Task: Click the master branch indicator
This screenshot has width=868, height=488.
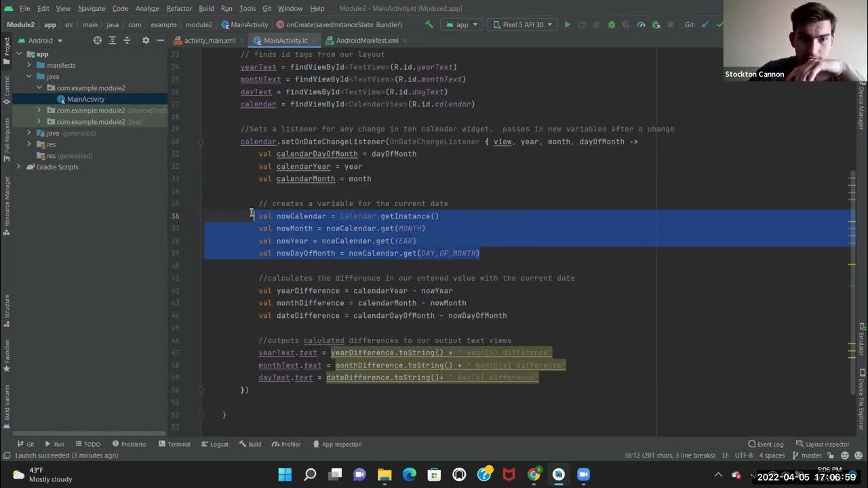Action: click(806, 455)
